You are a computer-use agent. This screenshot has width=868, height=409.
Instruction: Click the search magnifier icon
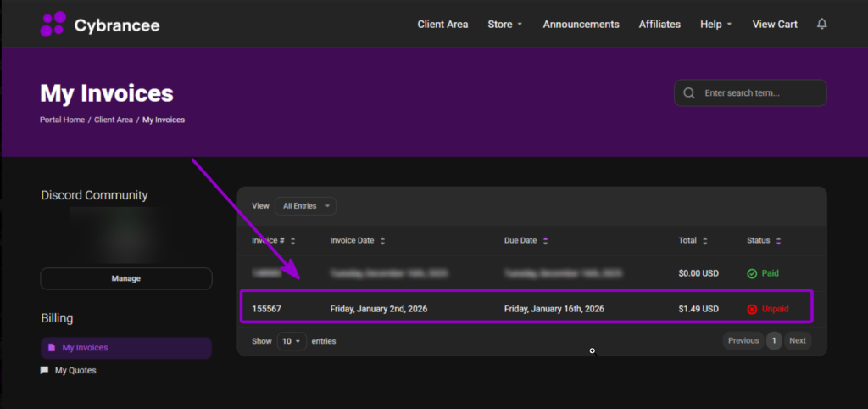pos(689,93)
